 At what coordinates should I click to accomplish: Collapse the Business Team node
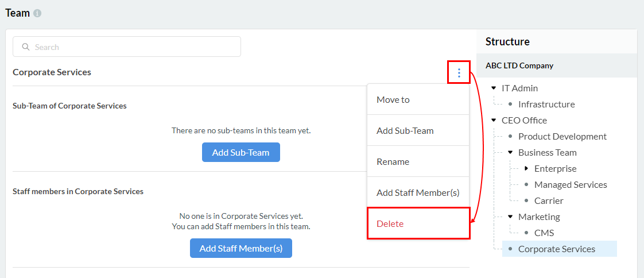[x=510, y=153]
